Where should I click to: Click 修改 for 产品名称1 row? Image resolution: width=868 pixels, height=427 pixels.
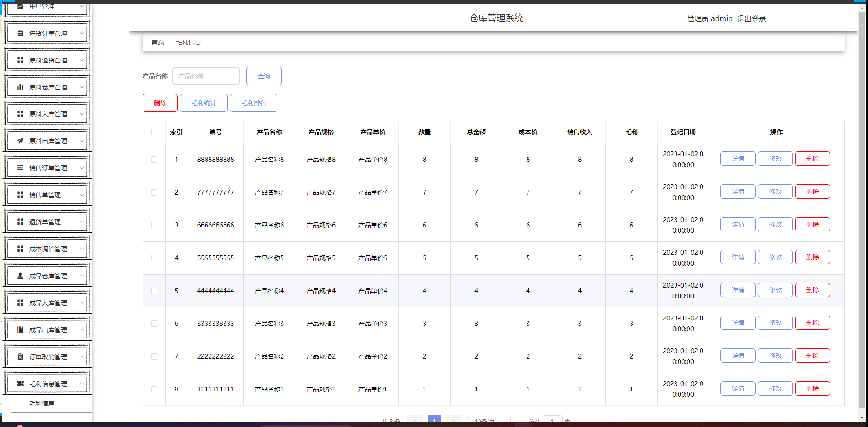775,388
